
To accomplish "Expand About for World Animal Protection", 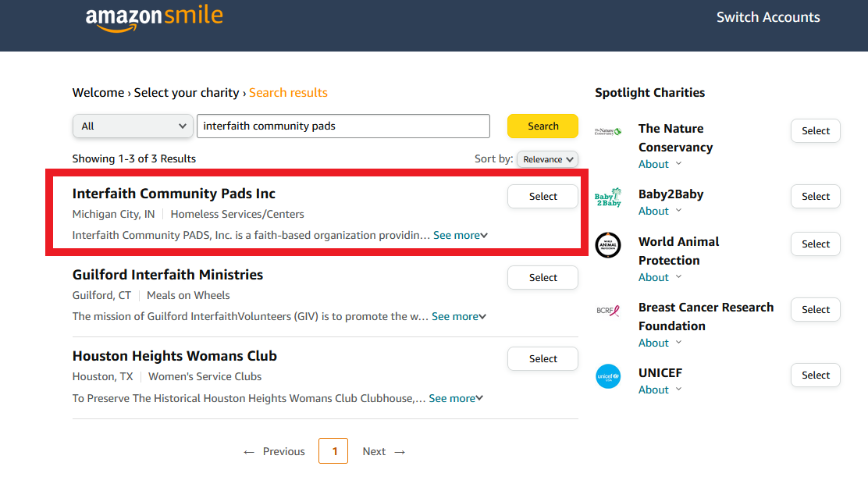I will 660,278.
